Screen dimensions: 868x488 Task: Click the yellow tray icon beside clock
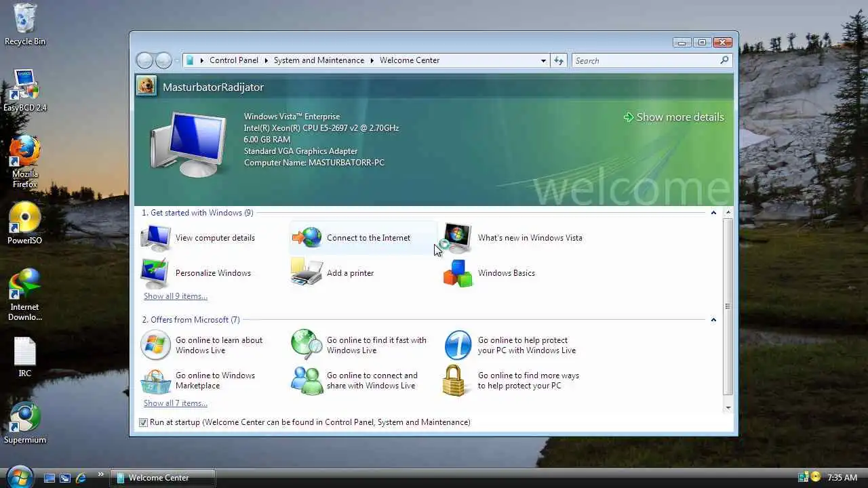point(816,477)
